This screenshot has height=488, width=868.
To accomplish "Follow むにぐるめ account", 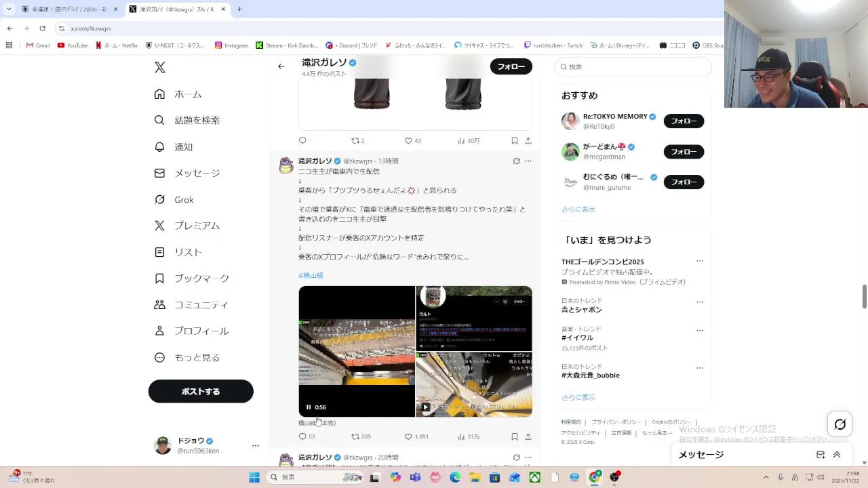I will point(684,182).
